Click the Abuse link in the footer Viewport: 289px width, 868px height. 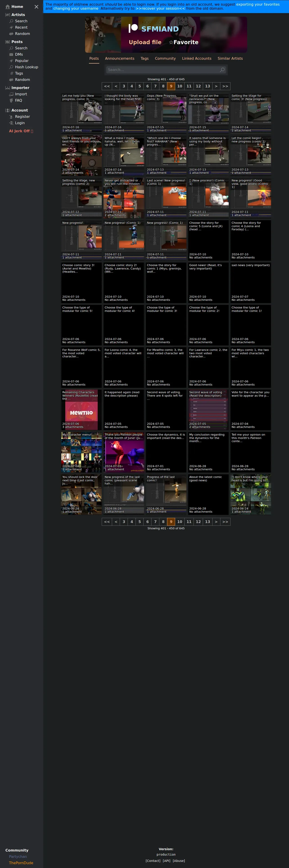click(179, 861)
